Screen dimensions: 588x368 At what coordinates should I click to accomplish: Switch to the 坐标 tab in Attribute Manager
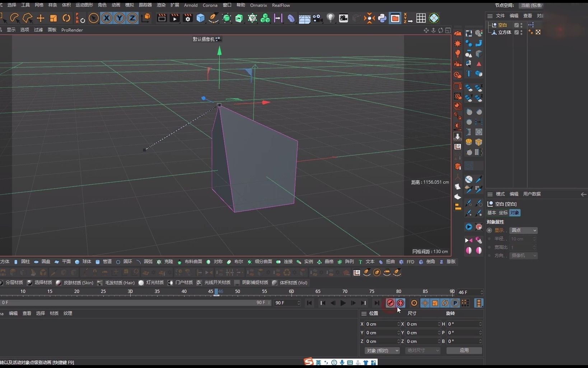503,213
